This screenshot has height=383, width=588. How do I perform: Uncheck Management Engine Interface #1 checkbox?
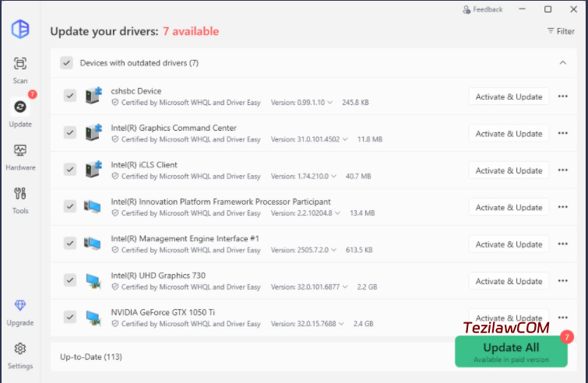point(70,243)
